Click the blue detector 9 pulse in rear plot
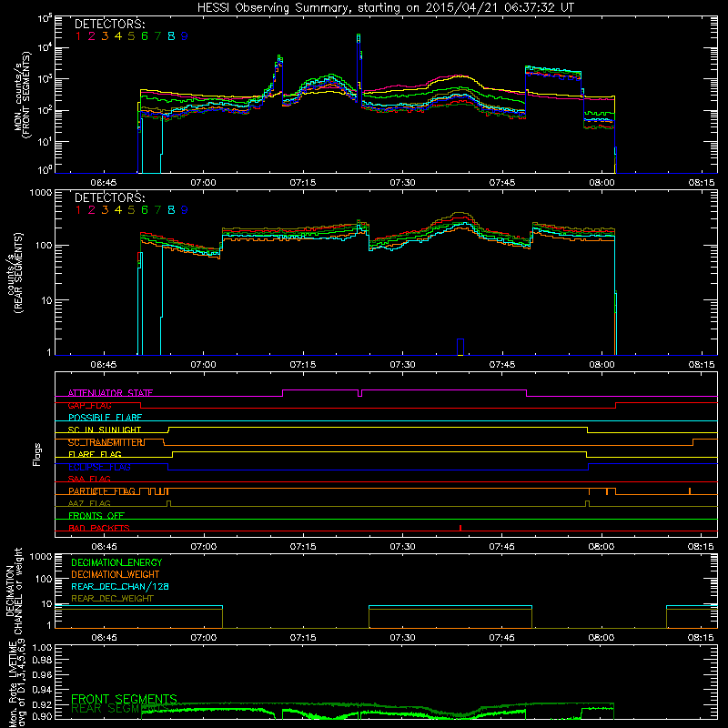The image size is (728, 728). coord(460,347)
